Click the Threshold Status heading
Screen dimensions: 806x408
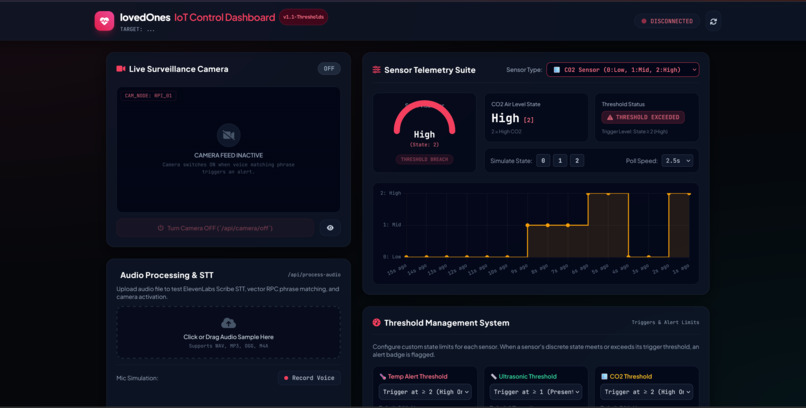pyautogui.click(x=623, y=104)
